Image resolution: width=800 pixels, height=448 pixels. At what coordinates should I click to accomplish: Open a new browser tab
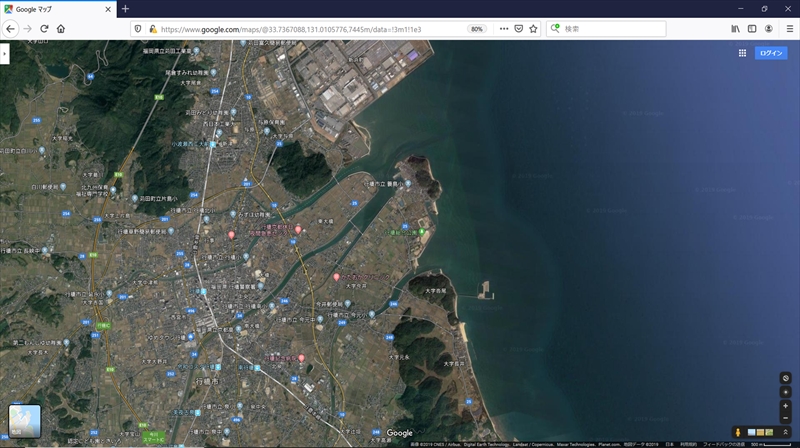point(125,9)
